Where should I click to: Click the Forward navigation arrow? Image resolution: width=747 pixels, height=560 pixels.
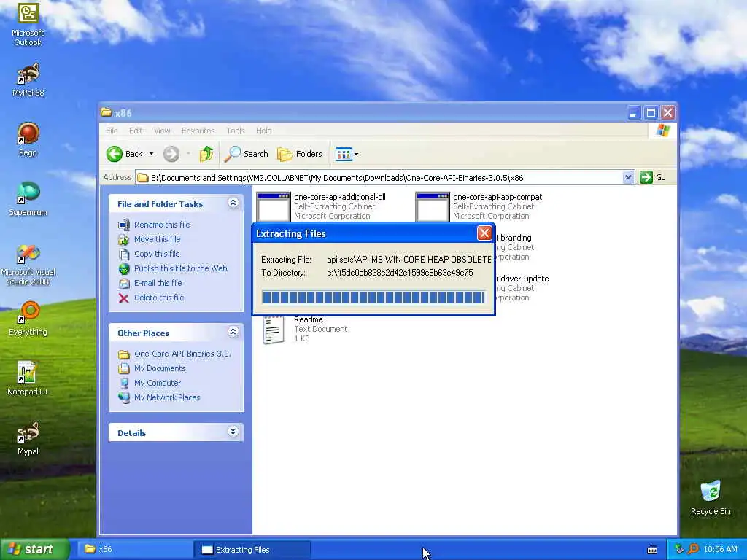tap(171, 154)
